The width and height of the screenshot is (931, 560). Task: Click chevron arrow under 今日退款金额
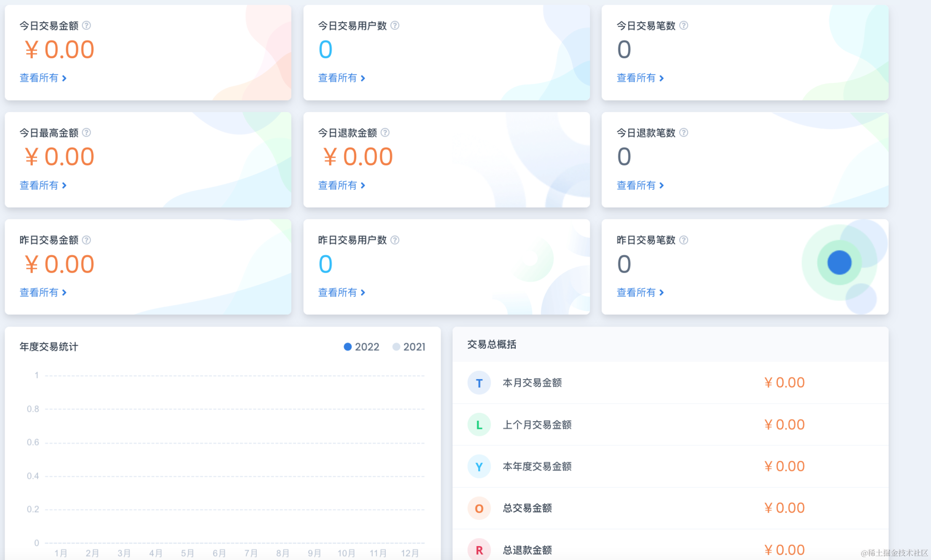pos(363,186)
